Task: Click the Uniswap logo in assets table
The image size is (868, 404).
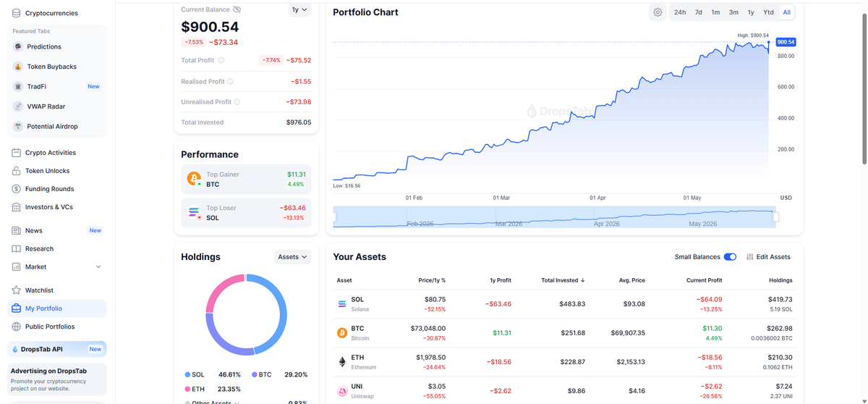Action: [342, 391]
